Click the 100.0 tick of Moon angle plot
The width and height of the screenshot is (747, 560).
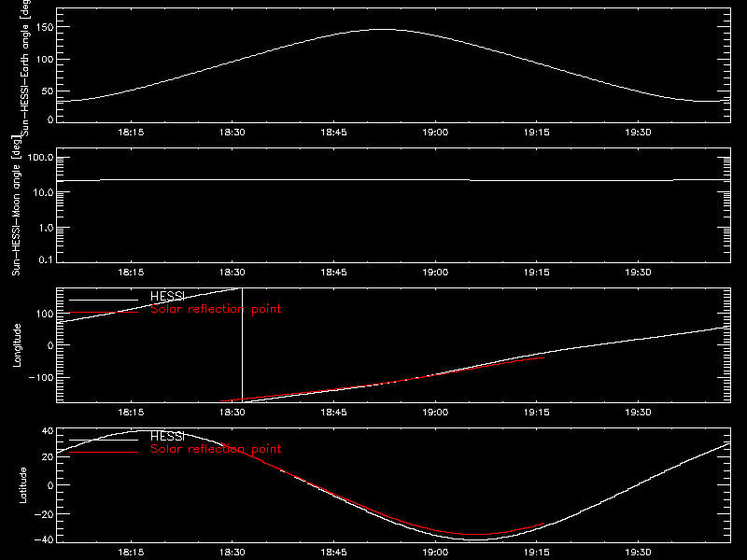(40, 158)
